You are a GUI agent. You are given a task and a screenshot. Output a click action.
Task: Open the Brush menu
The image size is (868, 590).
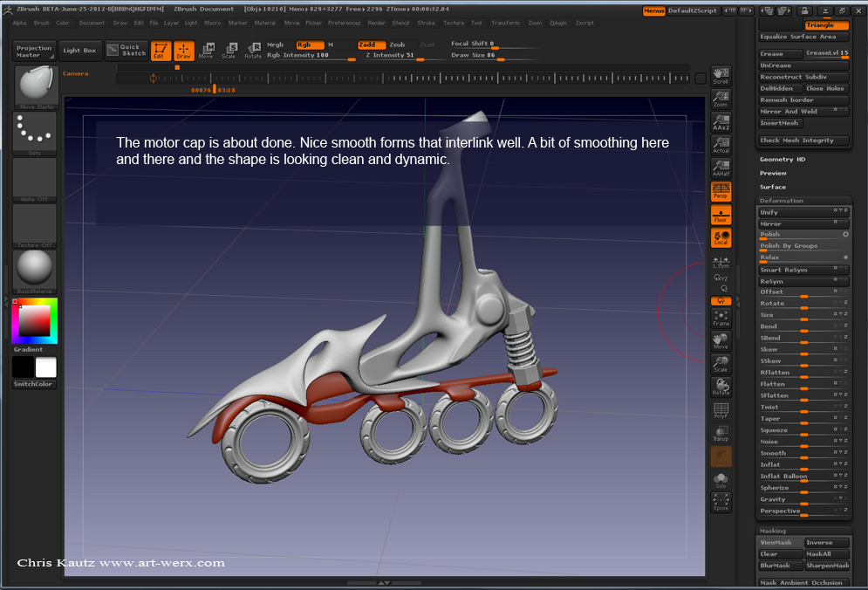[x=42, y=24]
